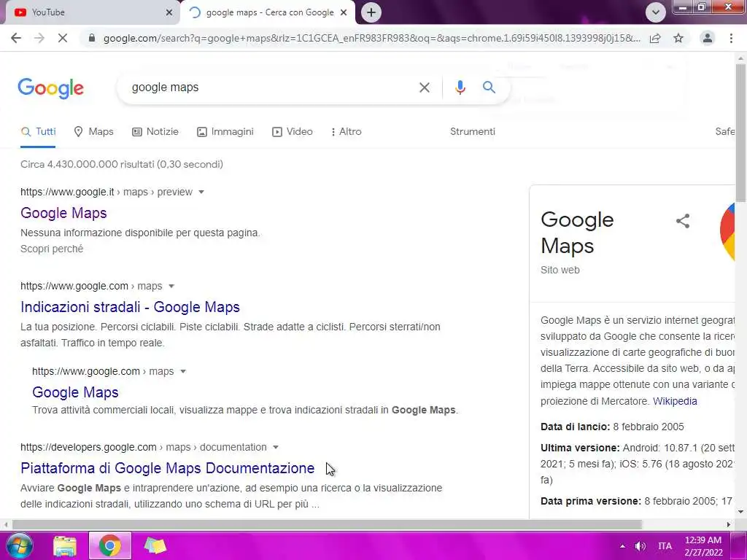747x560 pixels.
Task: Open the Altro more options menu
Action: [347, 132]
